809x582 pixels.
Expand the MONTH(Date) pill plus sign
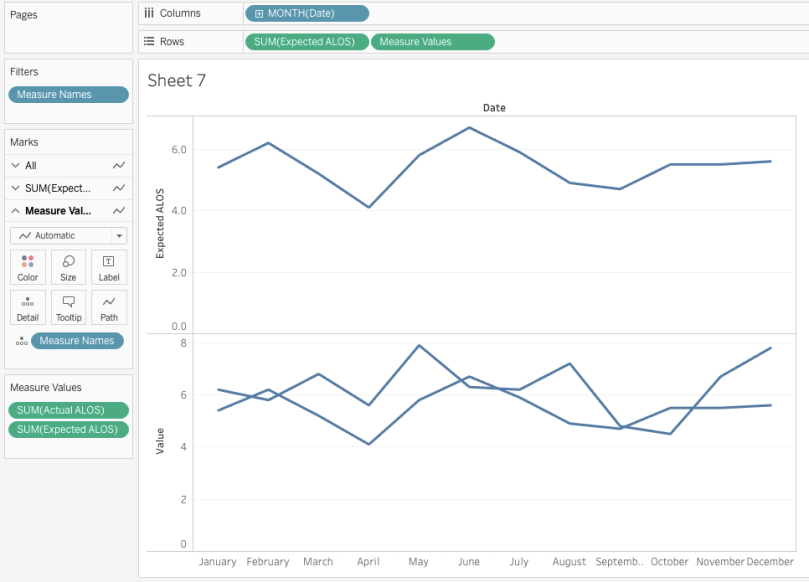point(259,14)
